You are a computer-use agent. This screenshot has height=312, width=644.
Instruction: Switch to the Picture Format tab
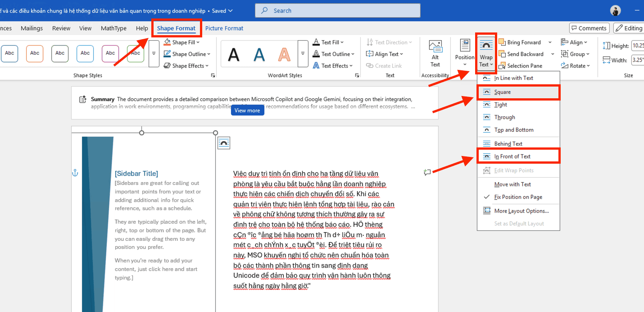click(x=224, y=28)
